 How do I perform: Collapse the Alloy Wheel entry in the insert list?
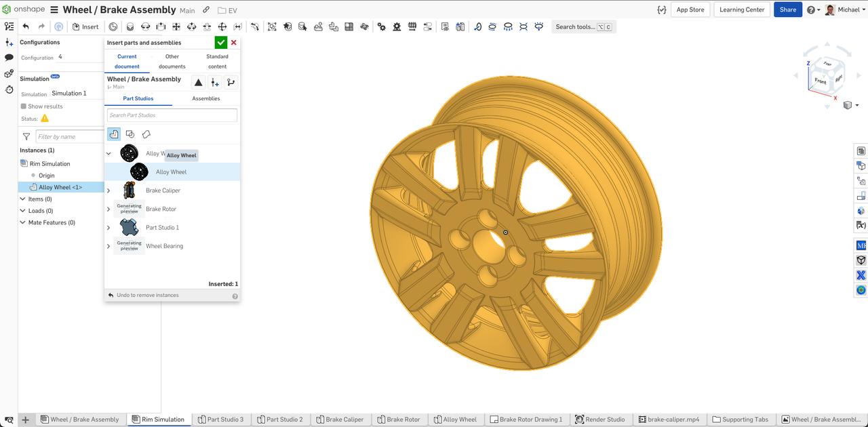pyautogui.click(x=108, y=153)
